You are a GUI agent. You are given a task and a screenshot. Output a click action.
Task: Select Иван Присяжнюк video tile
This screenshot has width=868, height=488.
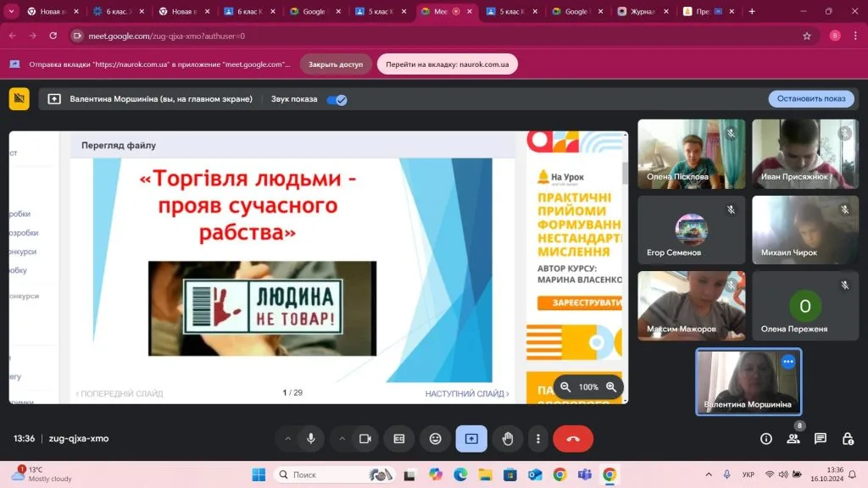point(805,154)
